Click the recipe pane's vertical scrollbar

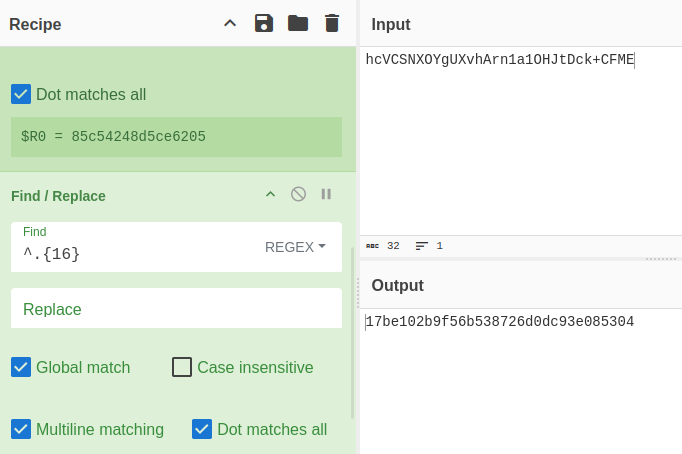352,330
